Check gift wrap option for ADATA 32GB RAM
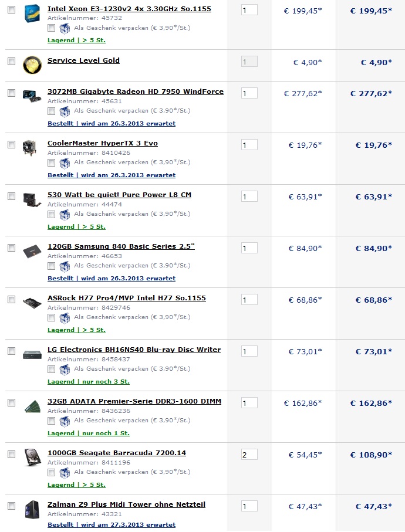Viewport: 405px width, 532px height. point(52,421)
